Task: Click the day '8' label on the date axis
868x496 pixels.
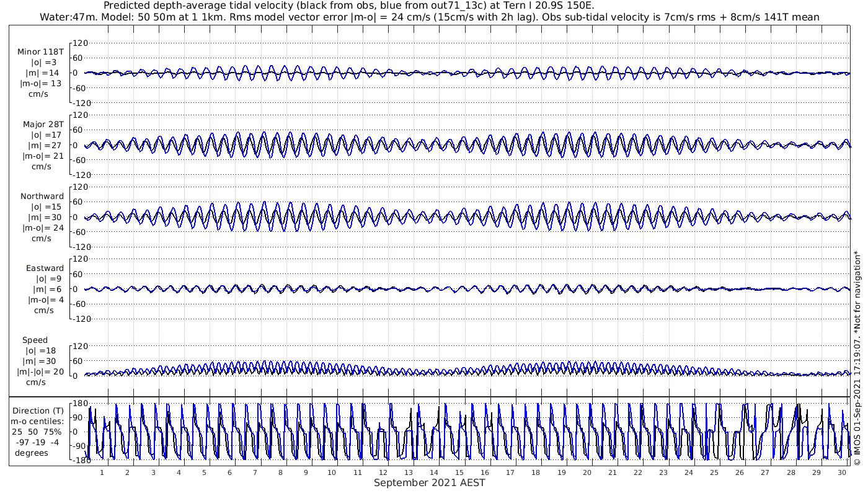Action: 280,472
